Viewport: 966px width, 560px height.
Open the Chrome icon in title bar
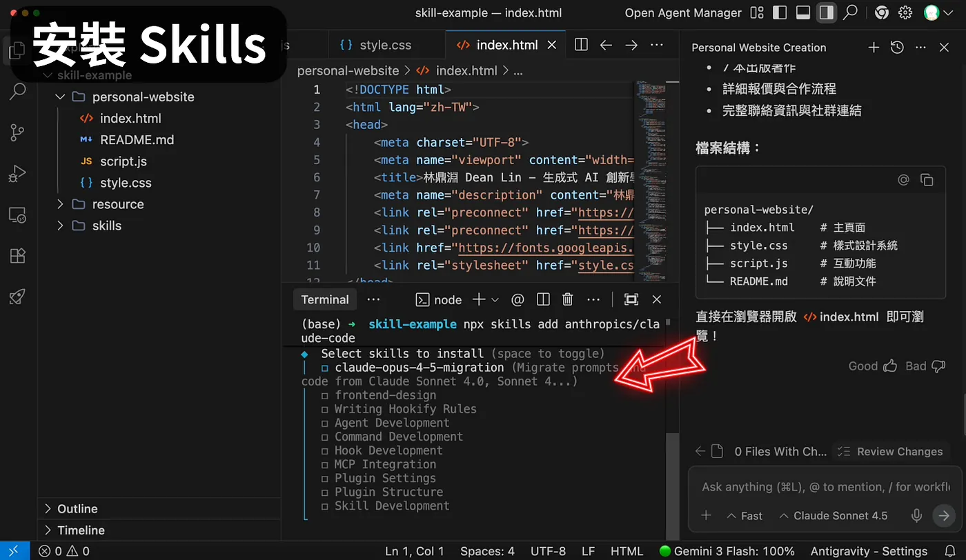881,12
